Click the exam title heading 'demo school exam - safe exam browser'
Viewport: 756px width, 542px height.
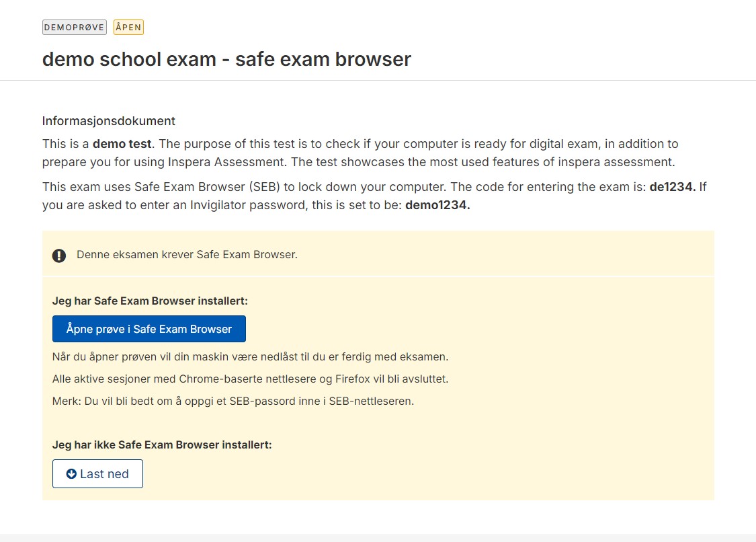tap(226, 59)
